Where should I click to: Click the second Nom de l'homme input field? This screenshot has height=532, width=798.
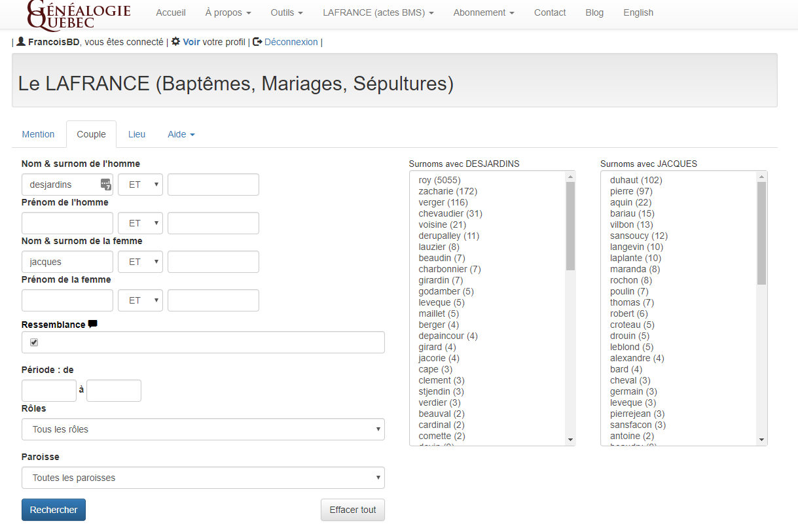[x=213, y=185]
